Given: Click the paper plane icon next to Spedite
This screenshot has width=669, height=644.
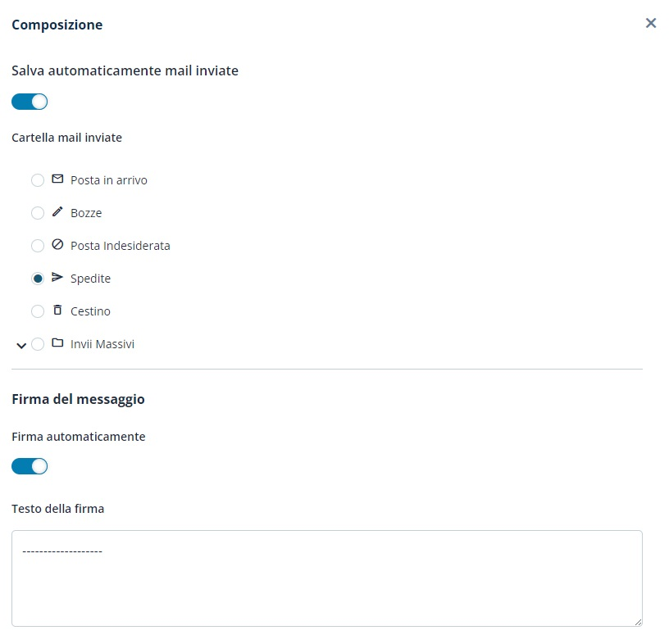Looking at the screenshot, I should pos(57,278).
